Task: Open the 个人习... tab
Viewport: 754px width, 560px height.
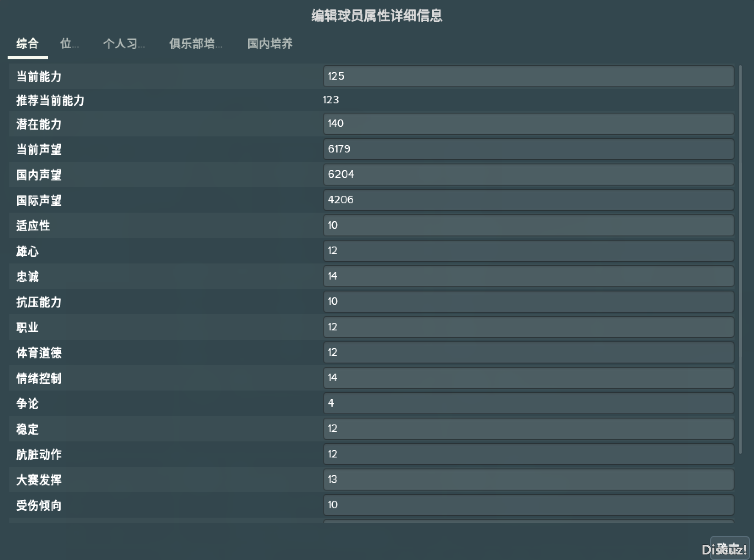Action: (x=124, y=44)
